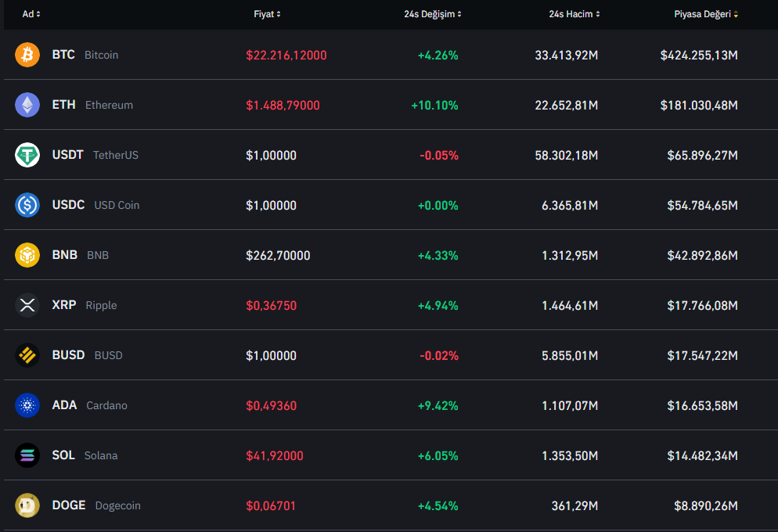Image resolution: width=778 pixels, height=532 pixels.
Task: Click the TetherUS green coin icon
Action: coord(27,155)
